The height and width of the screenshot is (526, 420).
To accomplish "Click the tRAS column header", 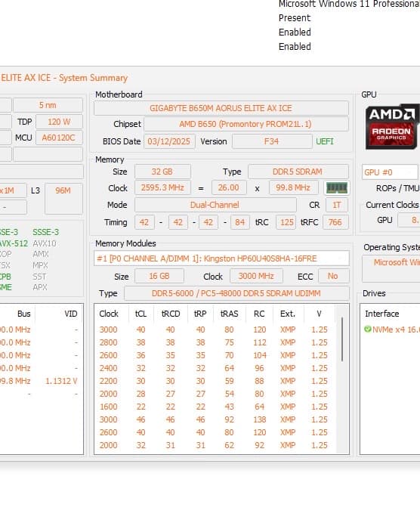I will [230, 314].
